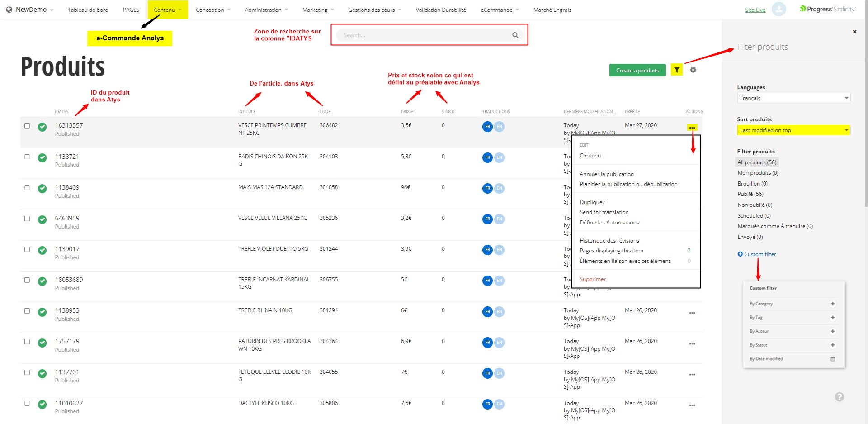Viewport: 868px width, 424px height.
Task: Click the help question mark icon
Action: 840,397
